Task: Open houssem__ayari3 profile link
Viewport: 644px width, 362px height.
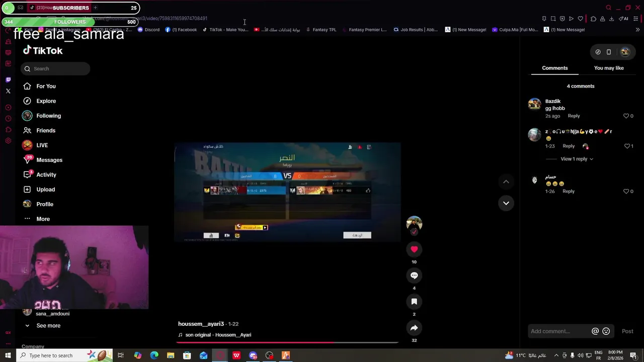Action: coord(201,324)
